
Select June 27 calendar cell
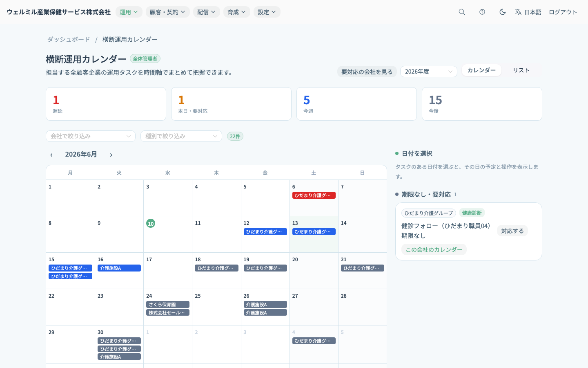[x=314, y=307]
